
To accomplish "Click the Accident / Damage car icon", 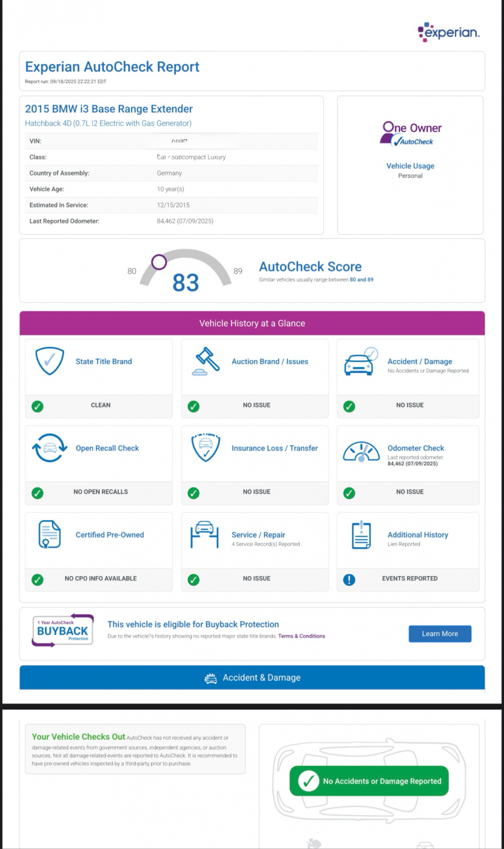I will tap(360, 362).
